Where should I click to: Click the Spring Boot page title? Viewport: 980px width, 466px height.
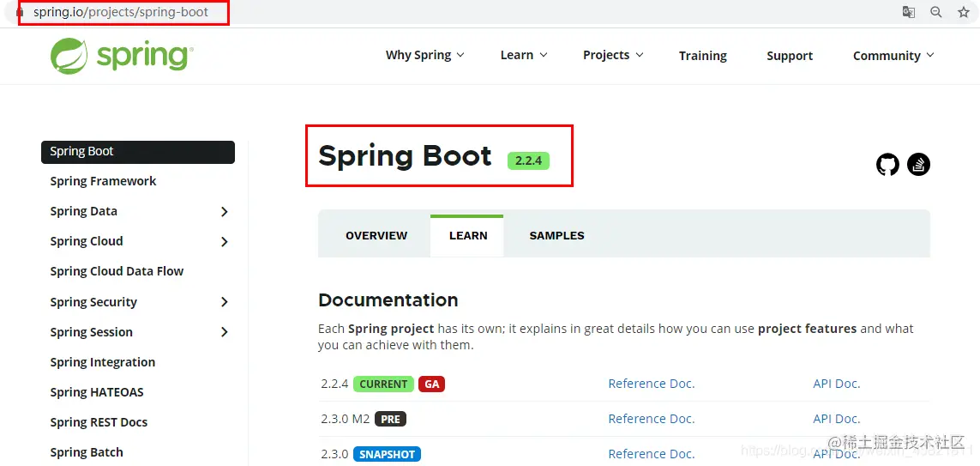click(405, 155)
